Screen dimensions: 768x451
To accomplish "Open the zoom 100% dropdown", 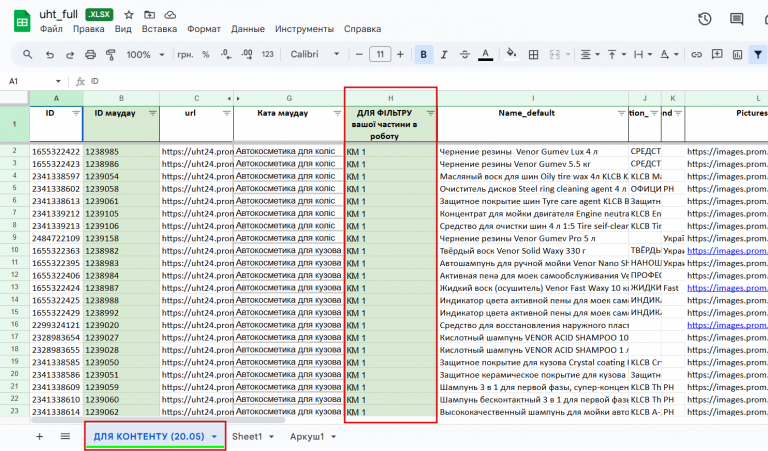I will coord(145,54).
